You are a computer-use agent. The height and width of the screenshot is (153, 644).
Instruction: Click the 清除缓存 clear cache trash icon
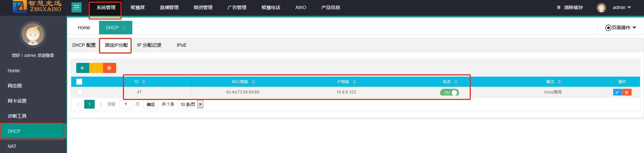559,7
